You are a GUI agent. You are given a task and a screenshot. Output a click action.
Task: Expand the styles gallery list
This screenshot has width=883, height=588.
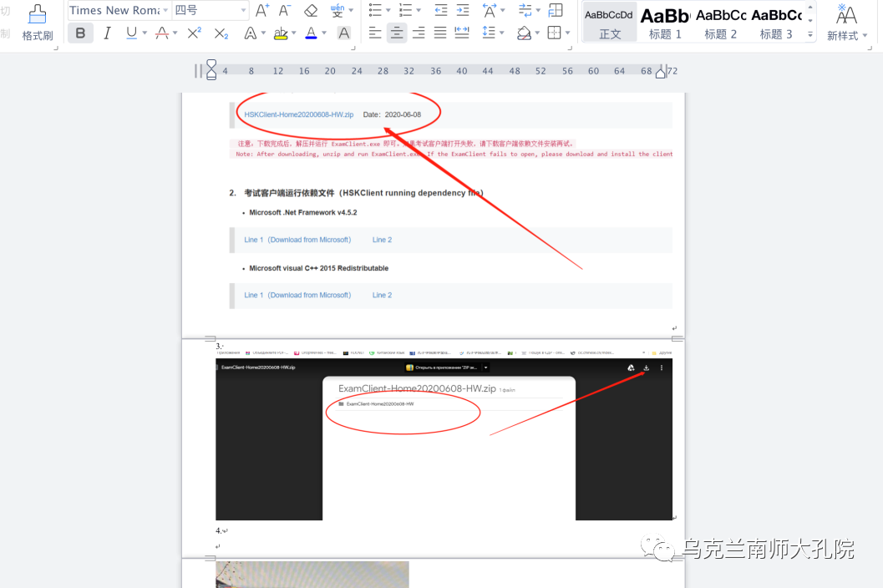tap(810, 35)
